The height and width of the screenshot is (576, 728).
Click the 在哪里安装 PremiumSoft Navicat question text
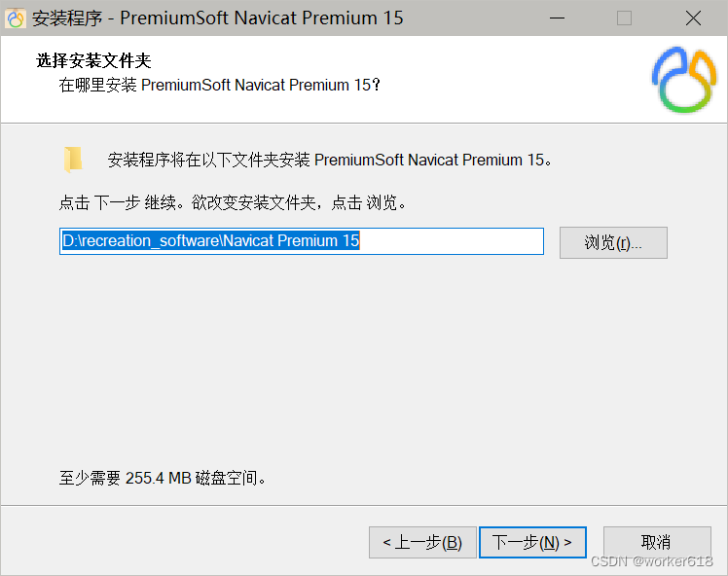220,85
